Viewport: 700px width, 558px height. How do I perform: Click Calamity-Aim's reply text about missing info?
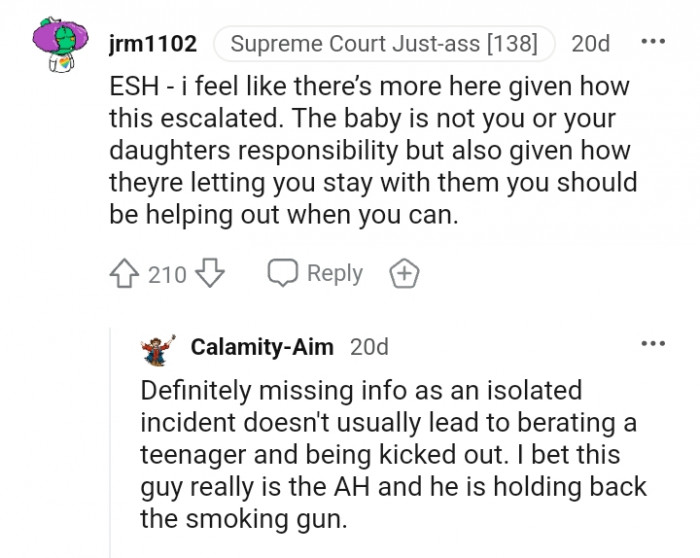coord(390,455)
